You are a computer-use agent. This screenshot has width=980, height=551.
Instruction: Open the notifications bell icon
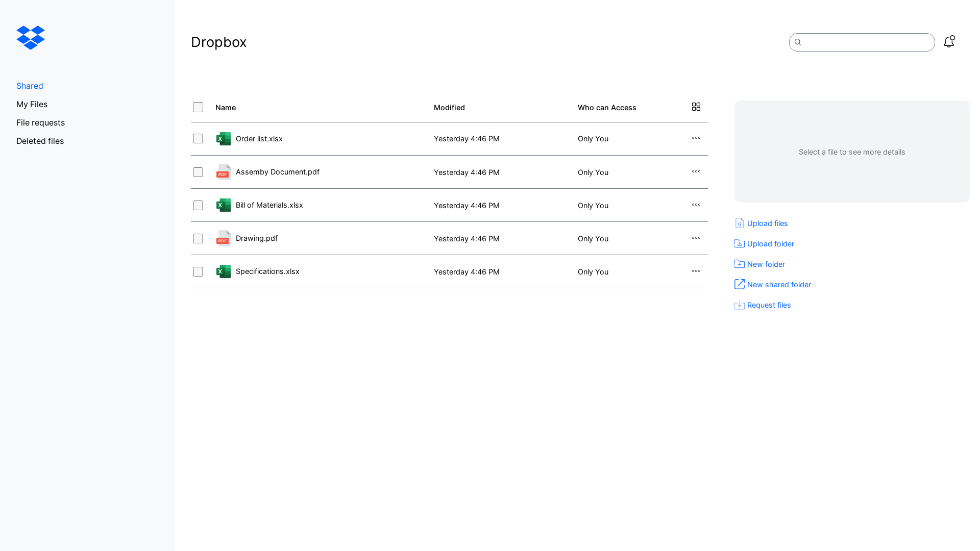tap(949, 42)
